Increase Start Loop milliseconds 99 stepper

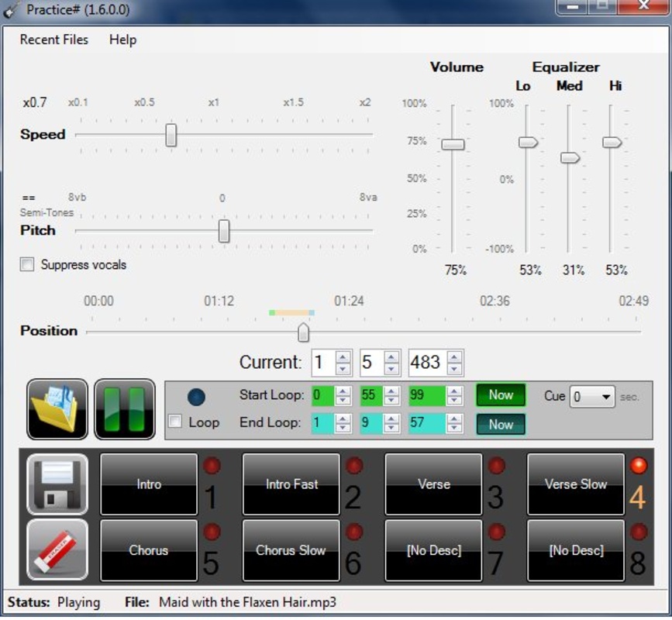tap(454, 391)
